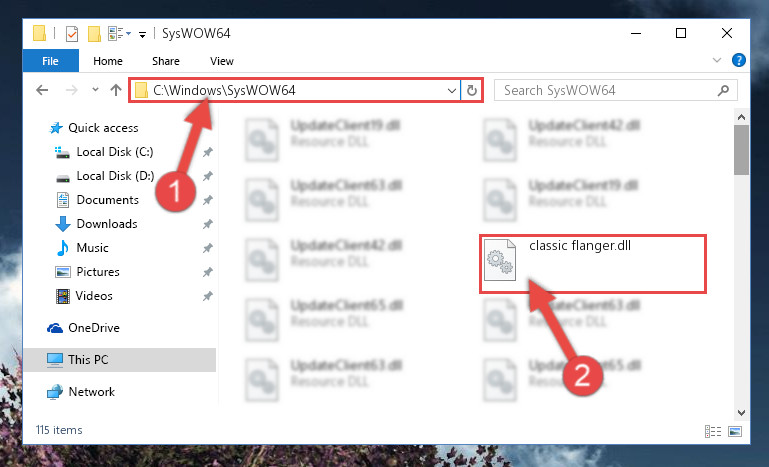Open the File menu
This screenshot has width=769, height=467.
click(x=51, y=61)
